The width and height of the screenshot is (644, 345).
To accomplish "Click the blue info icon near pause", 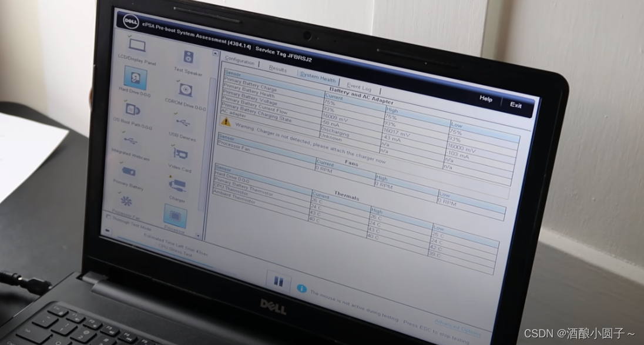I will tap(302, 289).
